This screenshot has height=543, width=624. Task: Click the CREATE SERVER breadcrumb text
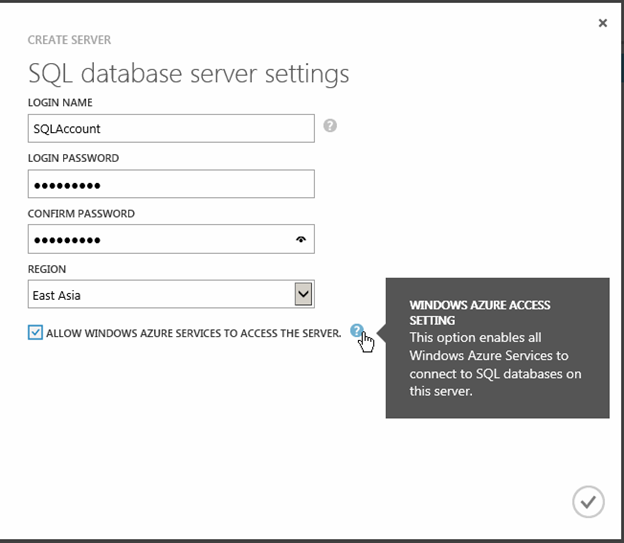69,40
